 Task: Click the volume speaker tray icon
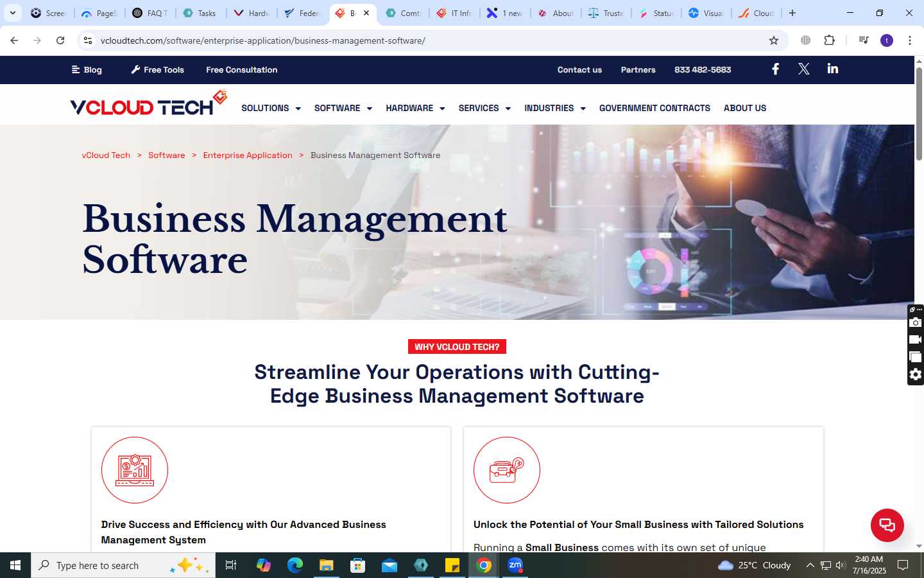[841, 565]
